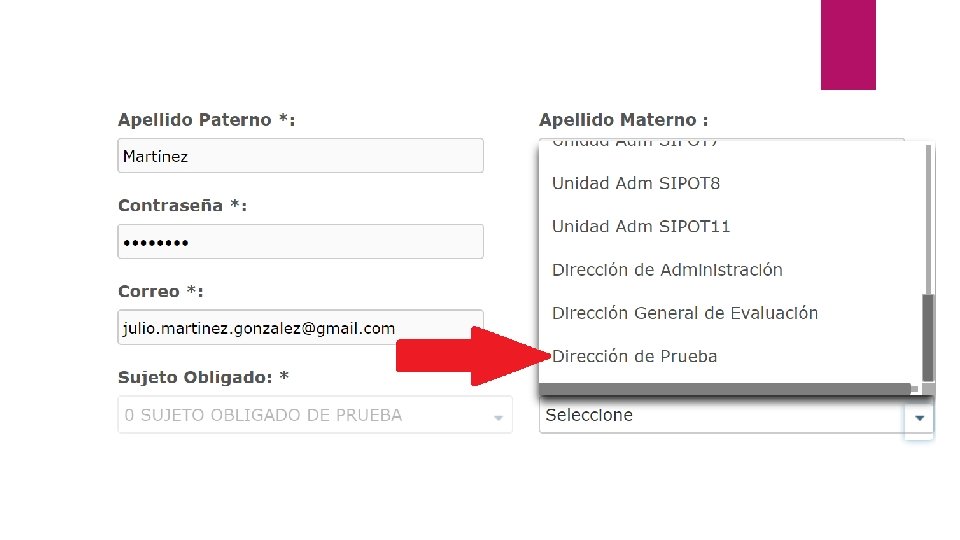This screenshot has height=540, width=960.
Task: Click the magenta rectangle at top
Action: [x=848, y=44]
